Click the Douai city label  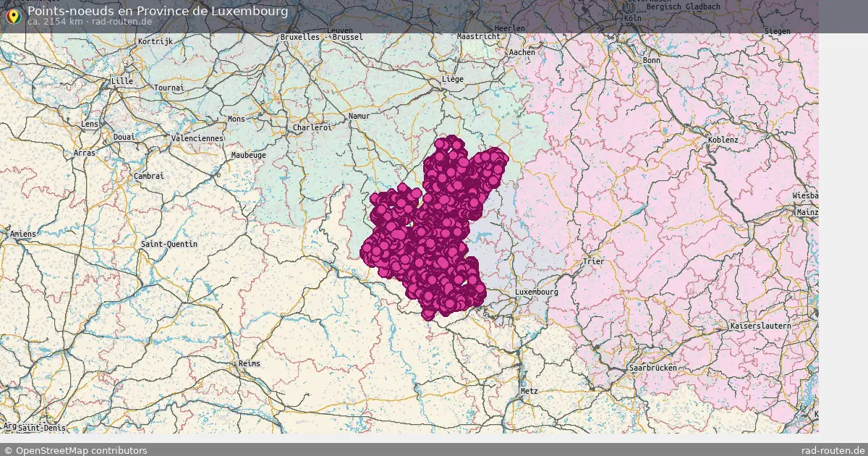pyautogui.click(x=124, y=137)
